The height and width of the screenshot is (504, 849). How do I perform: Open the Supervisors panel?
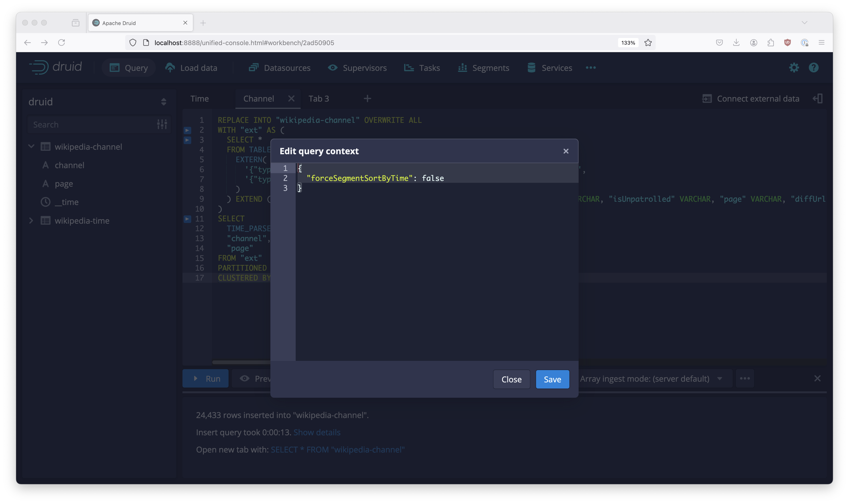tap(365, 68)
